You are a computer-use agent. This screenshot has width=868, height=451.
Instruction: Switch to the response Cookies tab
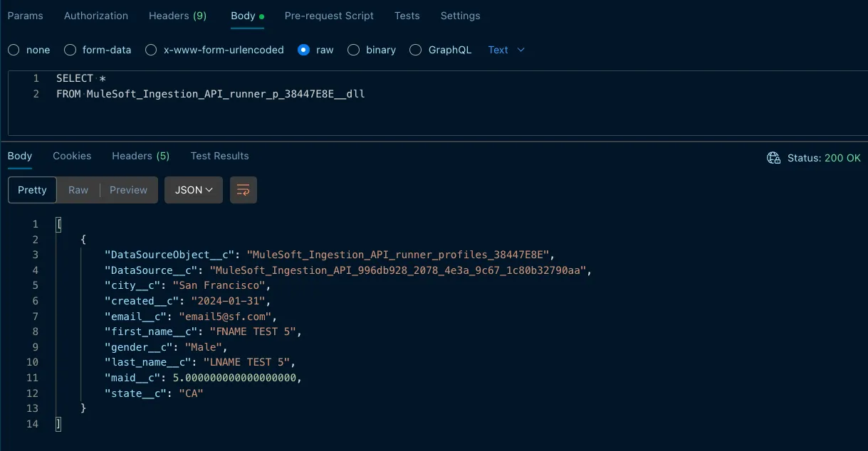pos(72,156)
